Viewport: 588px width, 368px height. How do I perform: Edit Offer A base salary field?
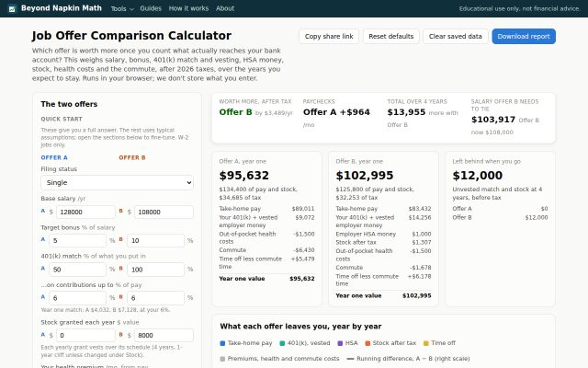tap(85, 212)
